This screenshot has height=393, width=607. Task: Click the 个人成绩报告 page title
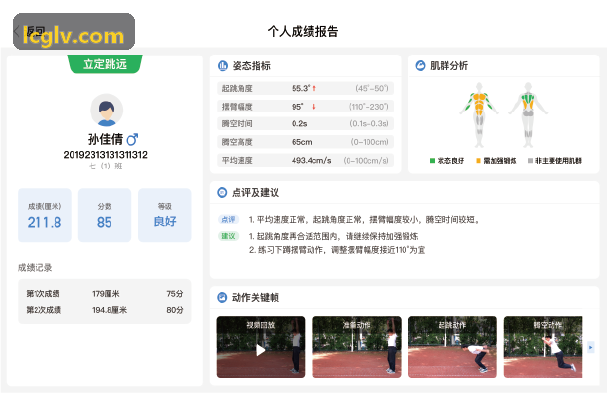[303, 31]
